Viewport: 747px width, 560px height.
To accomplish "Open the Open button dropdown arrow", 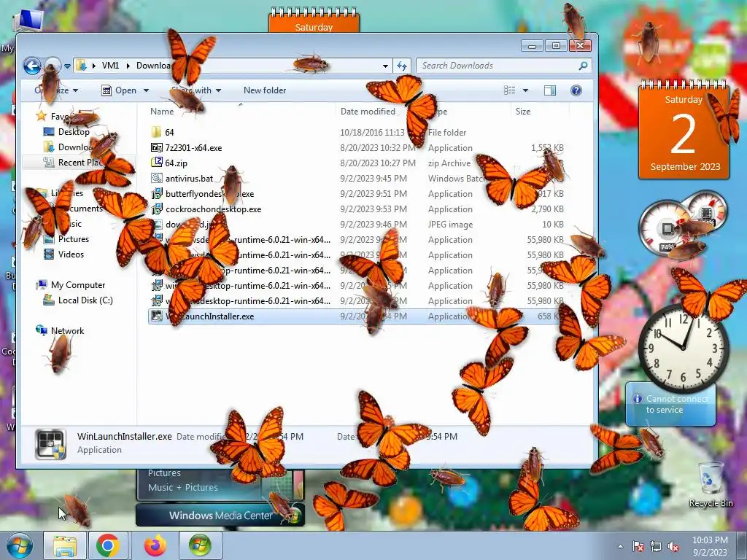I will click(x=146, y=90).
